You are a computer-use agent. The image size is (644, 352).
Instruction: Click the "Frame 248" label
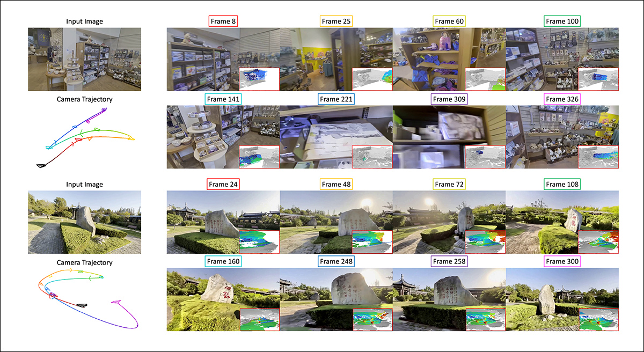coord(336,261)
